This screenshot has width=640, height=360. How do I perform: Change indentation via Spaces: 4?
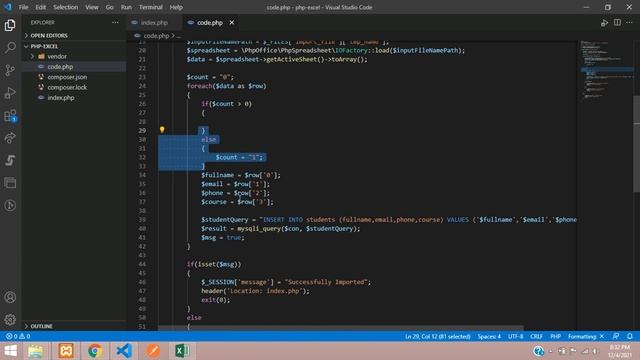pyautogui.click(x=489, y=336)
